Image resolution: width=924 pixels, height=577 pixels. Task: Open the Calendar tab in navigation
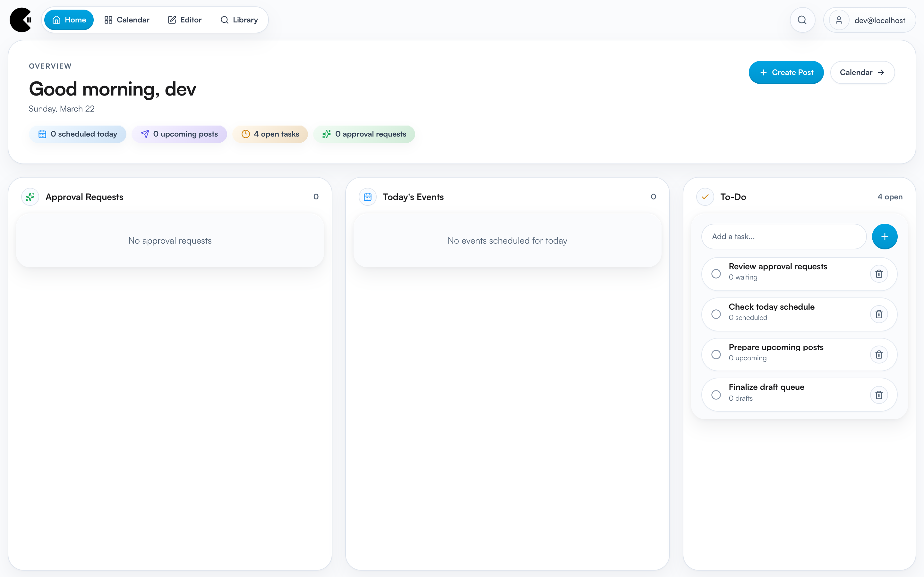pos(127,20)
